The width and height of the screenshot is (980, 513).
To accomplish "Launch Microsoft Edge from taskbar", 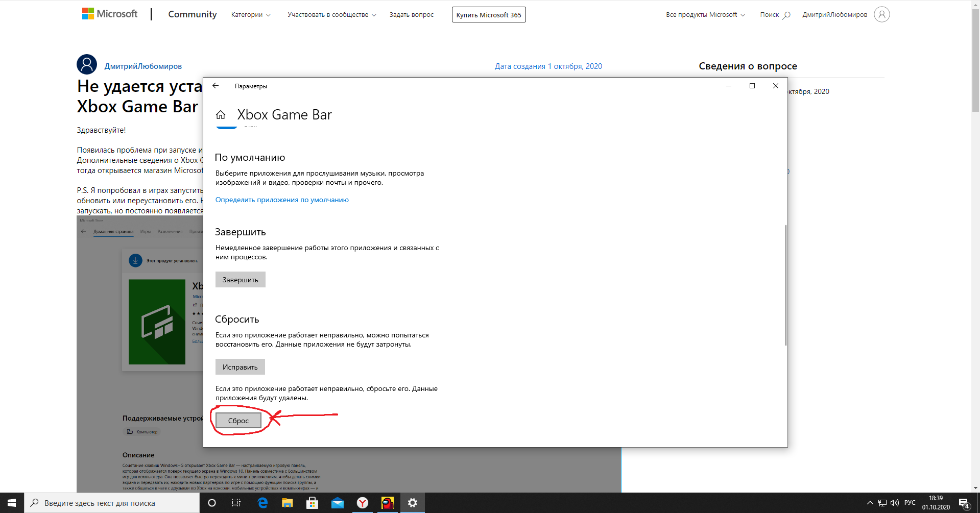I will coord(262,503).
